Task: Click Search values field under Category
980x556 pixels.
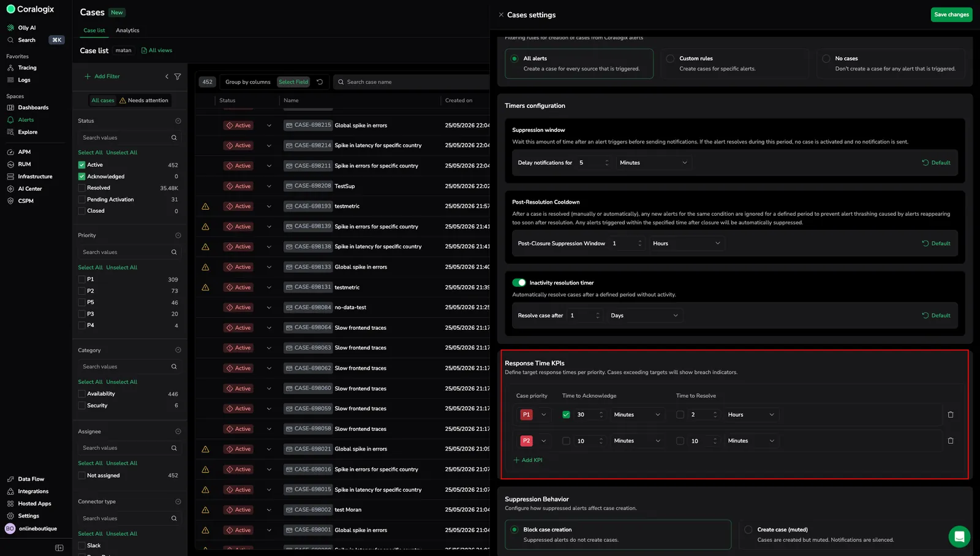Action: point(130,367)
